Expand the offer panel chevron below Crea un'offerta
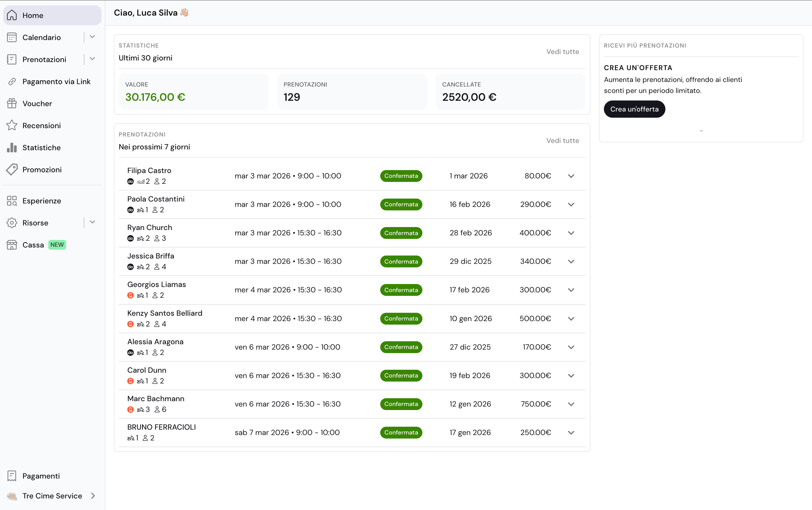812x510 pixels. [701, 131]
